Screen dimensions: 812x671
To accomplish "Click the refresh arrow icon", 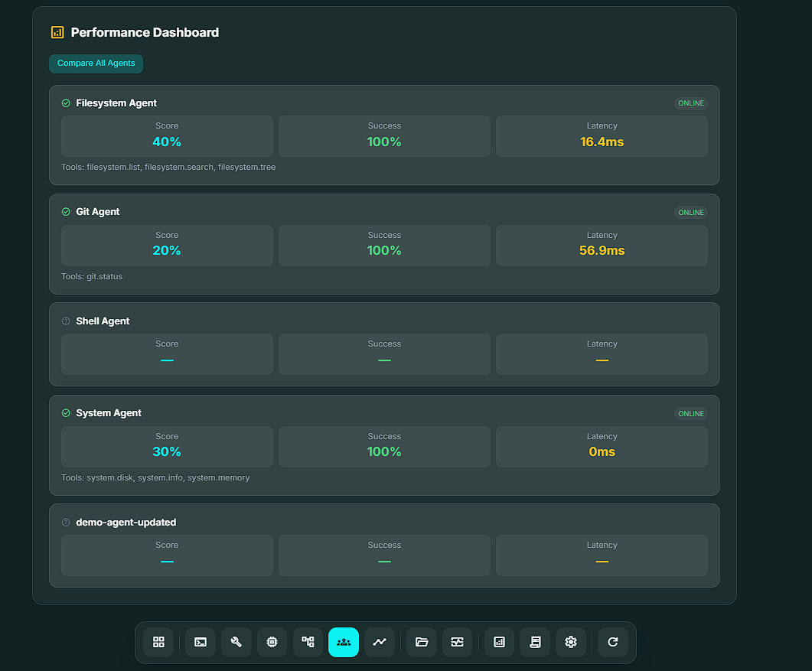I will (x=613, y=642).
